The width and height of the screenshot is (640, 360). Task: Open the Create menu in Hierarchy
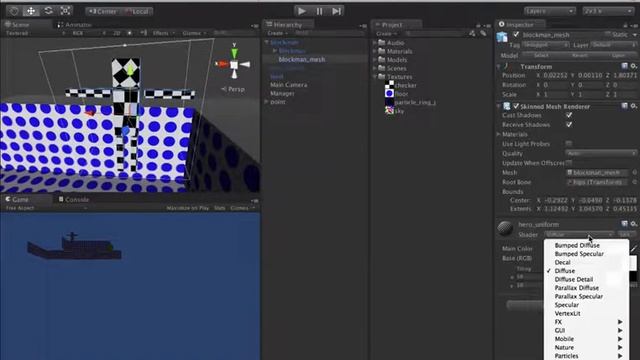tap(278, 33)
